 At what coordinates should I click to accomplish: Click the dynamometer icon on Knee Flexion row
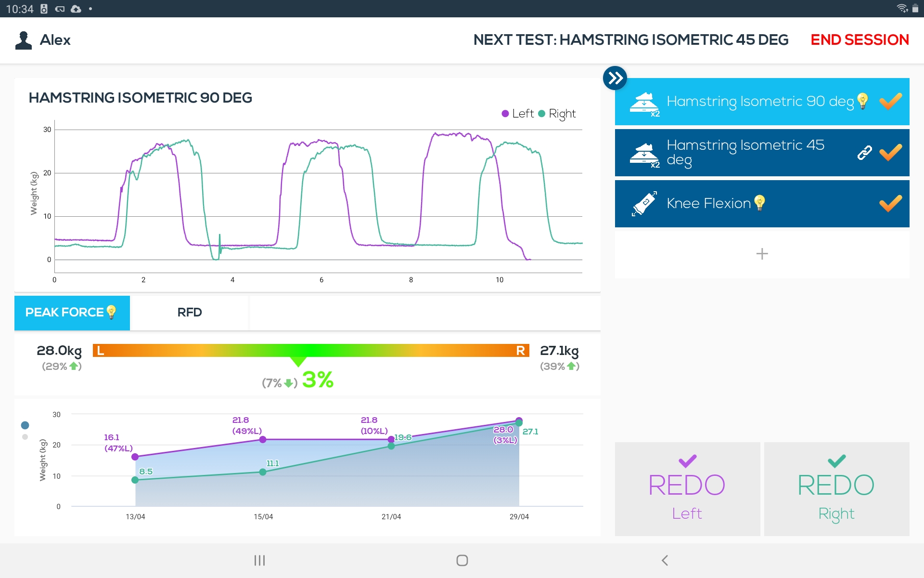point(644,204)
